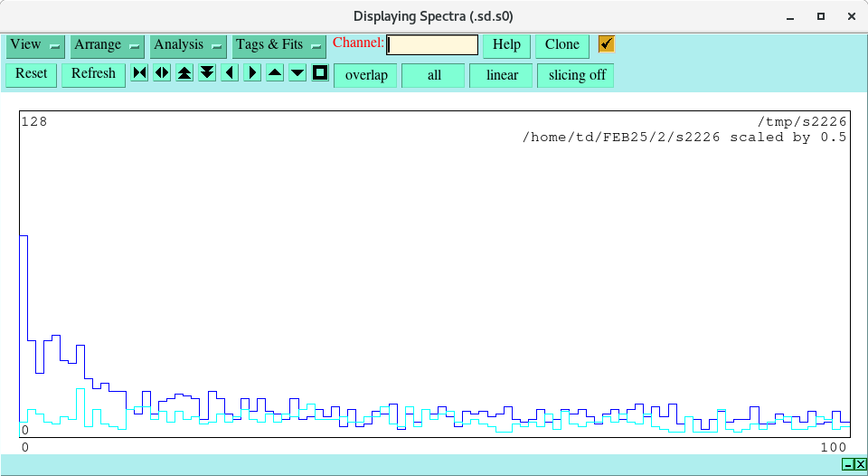Click the down arrow shift icon

(x=297, y=73)
